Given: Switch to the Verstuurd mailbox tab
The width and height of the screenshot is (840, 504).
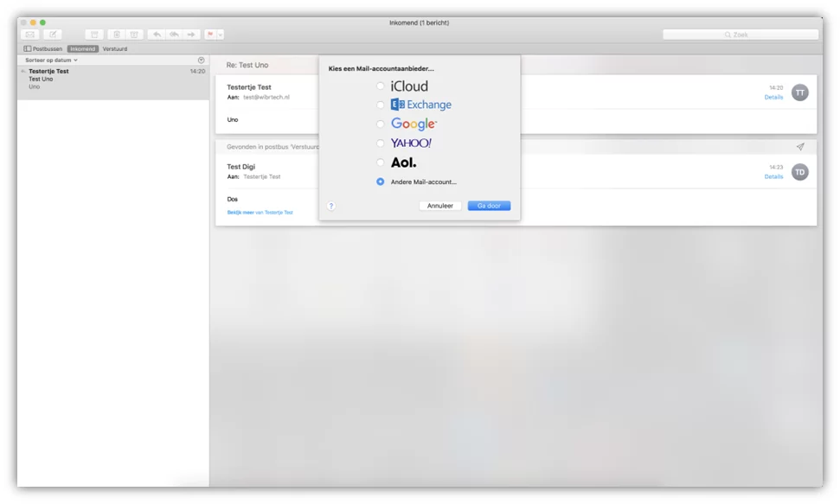Looking at the screenshot, I should tap(115, 48).
